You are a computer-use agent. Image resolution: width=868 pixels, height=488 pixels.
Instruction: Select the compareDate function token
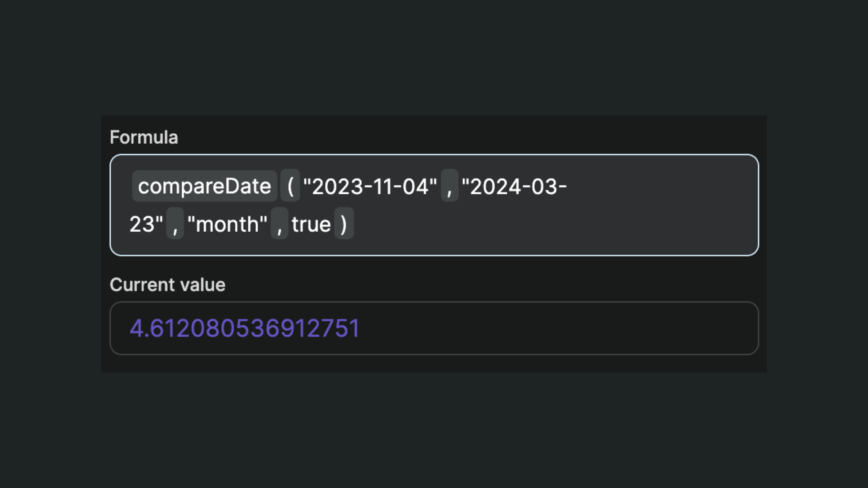[204, 186]
